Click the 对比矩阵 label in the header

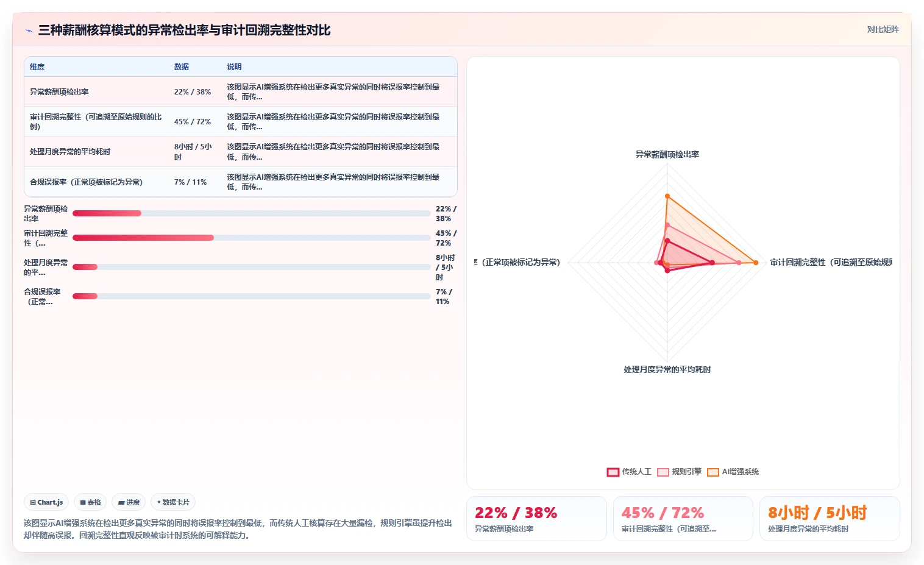883,29
